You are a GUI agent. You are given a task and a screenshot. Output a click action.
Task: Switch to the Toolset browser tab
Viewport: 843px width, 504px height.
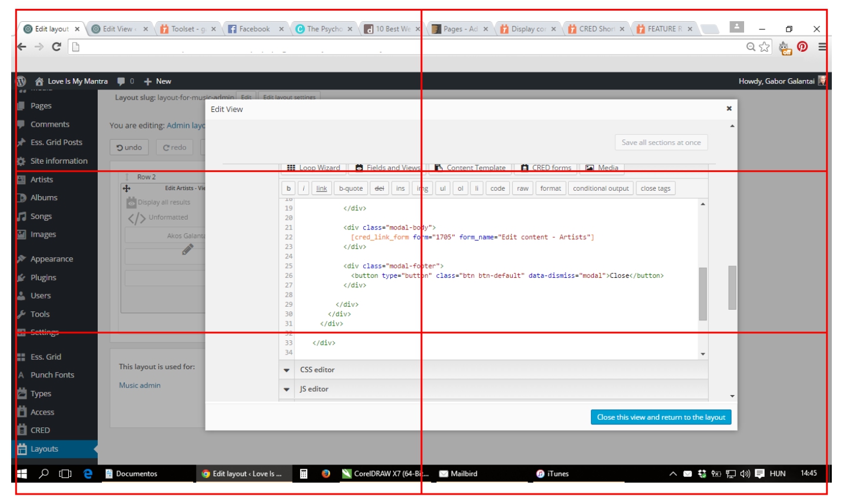tap(187, 29)
